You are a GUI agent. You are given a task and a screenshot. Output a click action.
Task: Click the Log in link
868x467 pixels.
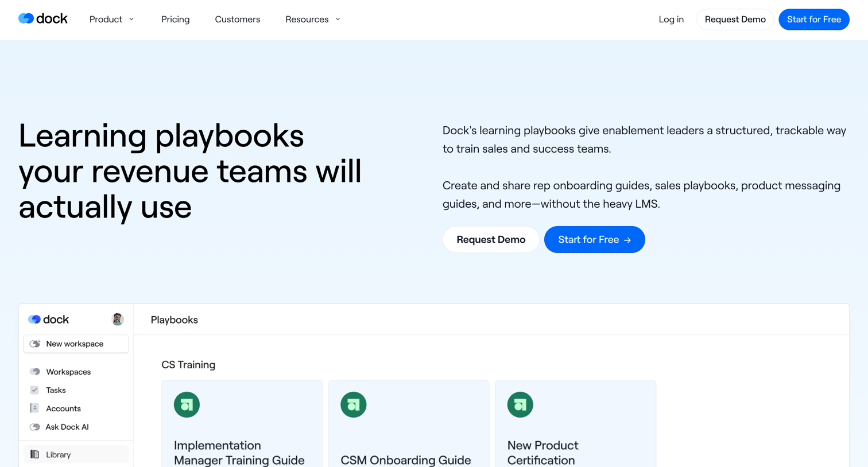pos(671,20)
